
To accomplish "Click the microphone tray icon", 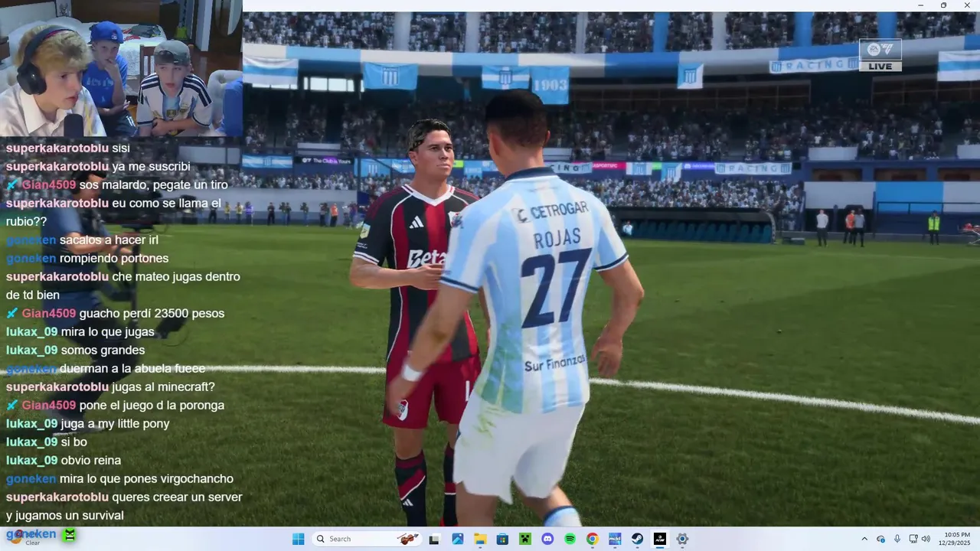I will [x=897, y=539].
